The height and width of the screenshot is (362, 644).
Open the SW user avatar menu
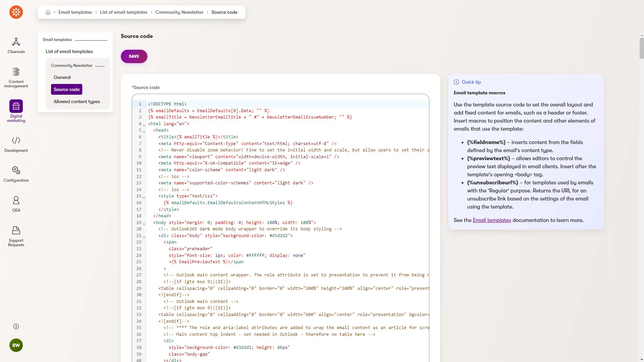[x=16, y=345]
